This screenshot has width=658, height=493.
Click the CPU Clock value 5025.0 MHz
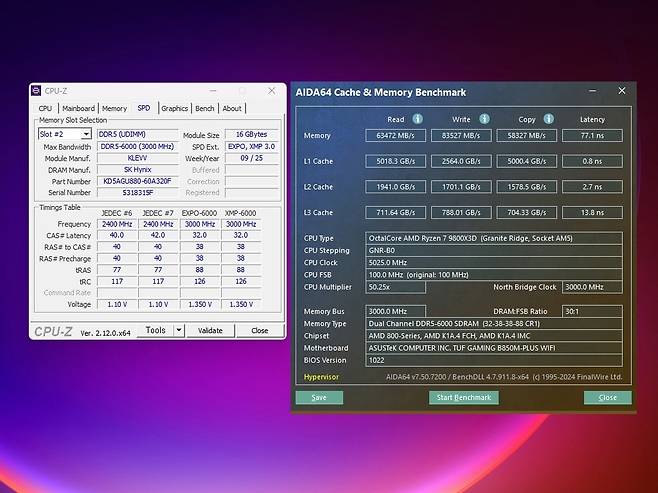(x=494, y=263)
